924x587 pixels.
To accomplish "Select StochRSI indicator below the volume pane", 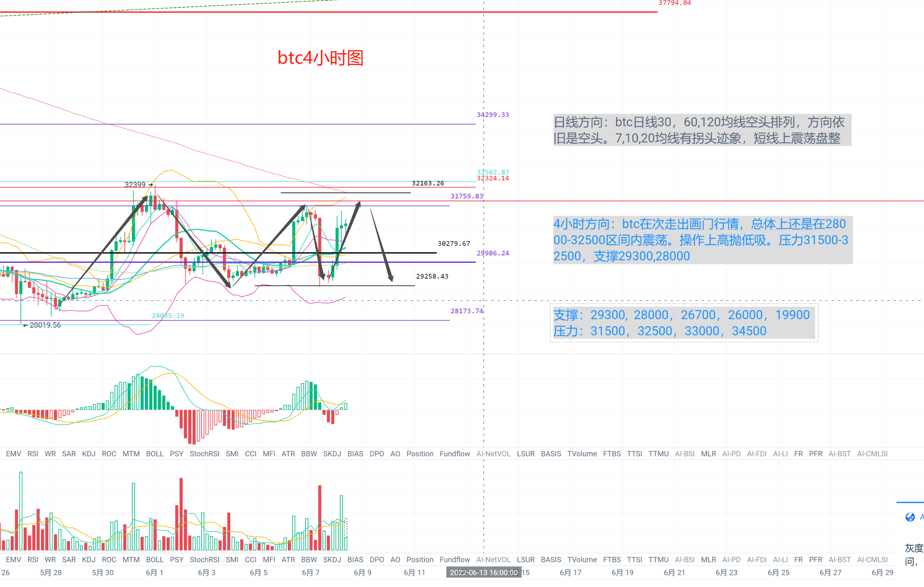I will pyautogui.click(x=204, y=560).
